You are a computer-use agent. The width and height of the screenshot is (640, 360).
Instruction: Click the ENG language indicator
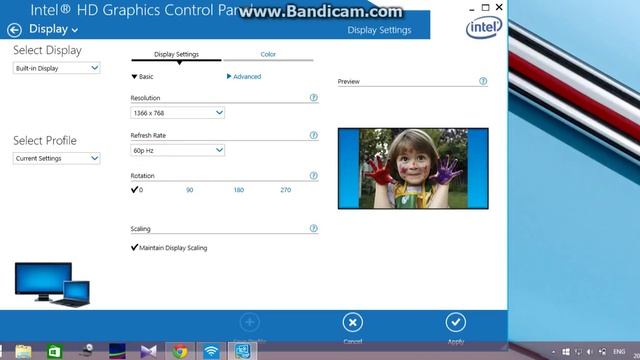coord(619,351)
